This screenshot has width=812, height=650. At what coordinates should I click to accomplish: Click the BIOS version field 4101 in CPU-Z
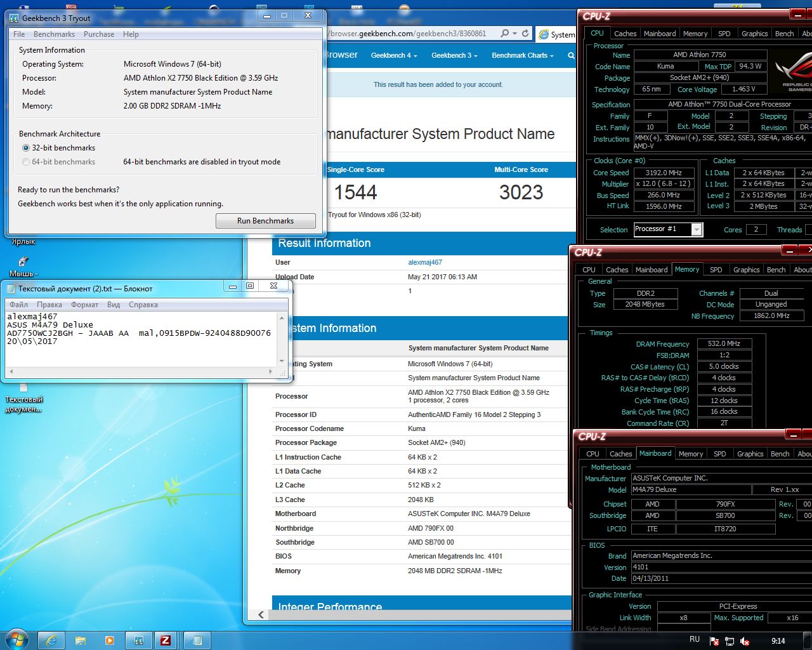[x=721, y=567]
